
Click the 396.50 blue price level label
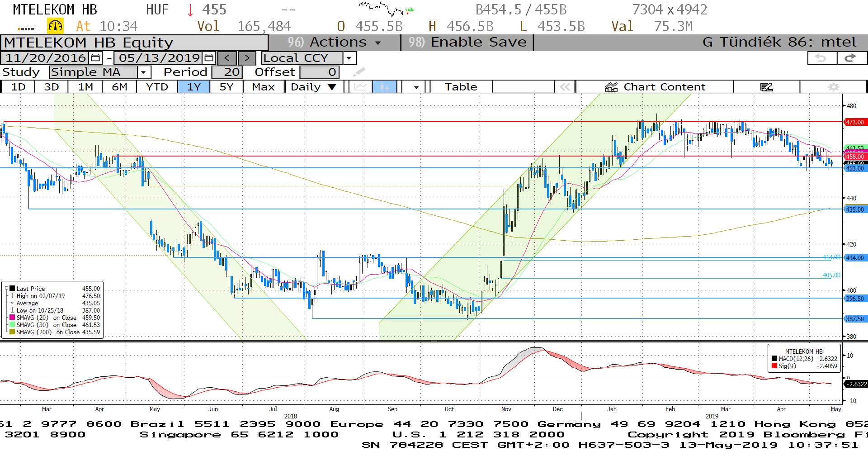(x=855, y=299)
